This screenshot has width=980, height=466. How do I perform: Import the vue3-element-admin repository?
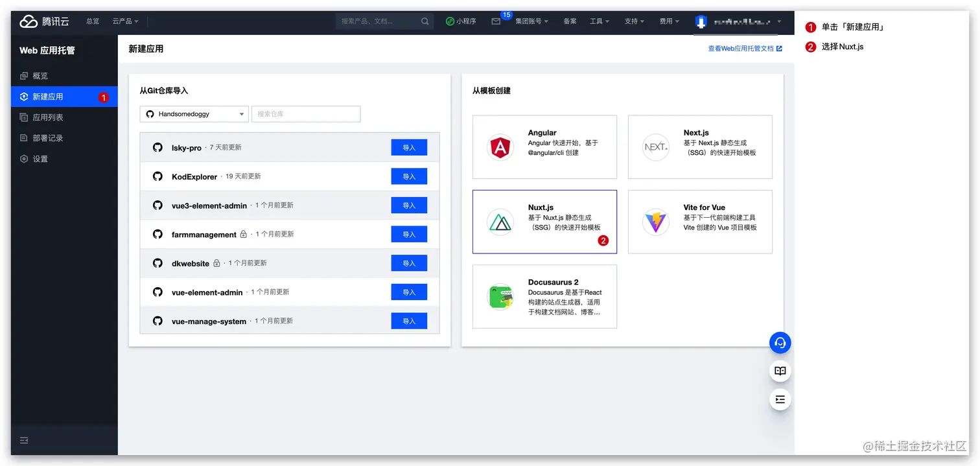[409, 205]
